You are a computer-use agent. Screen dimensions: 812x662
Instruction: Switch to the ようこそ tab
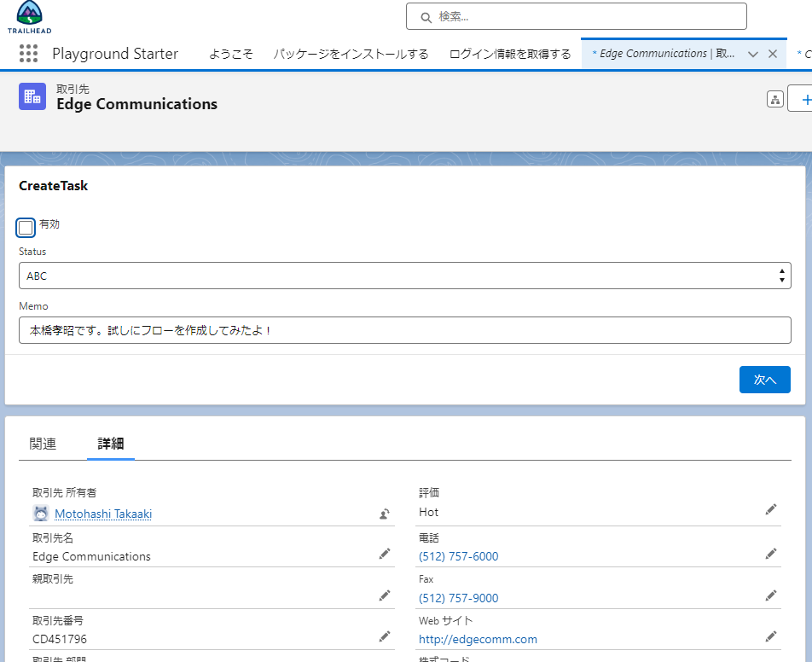tap(231, 54)
